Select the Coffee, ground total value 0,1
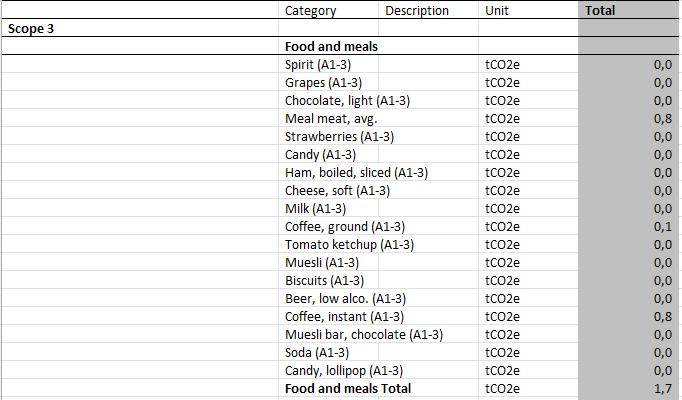Viewport: 682px width, 400px height. pyautogui.click(x=661, y=227)
